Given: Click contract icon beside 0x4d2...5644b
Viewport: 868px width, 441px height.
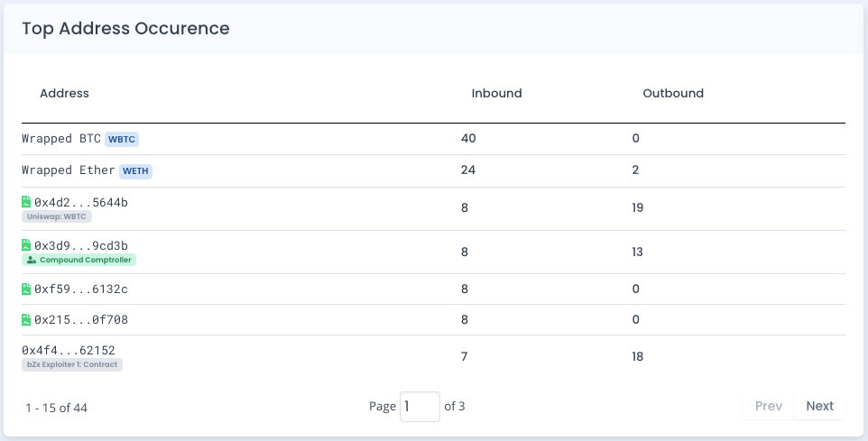Looking at the screenshot, I should pyautogui.click(x=26, y=202).
